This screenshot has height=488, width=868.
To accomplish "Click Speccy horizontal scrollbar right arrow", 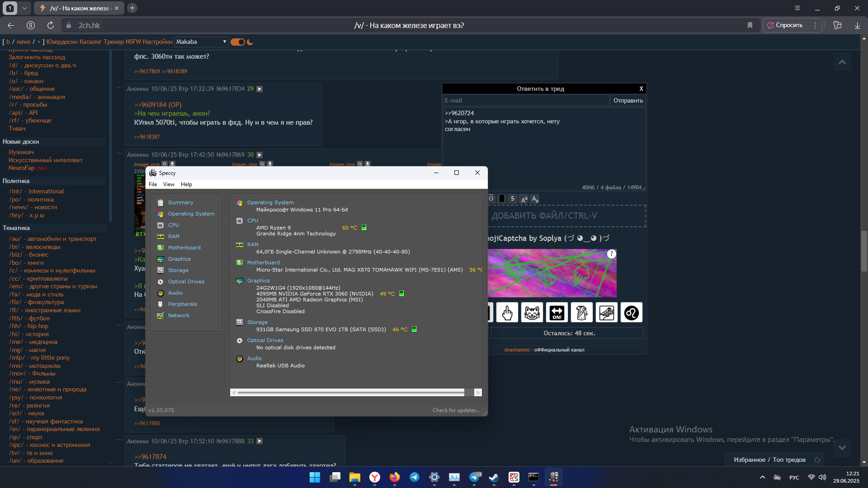I will tap(478, 393).
